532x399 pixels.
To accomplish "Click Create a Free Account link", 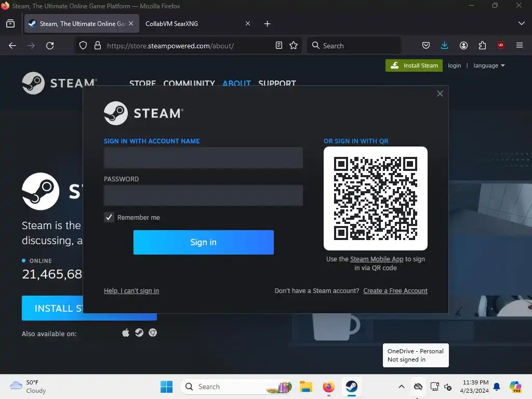I will (395, 291).
